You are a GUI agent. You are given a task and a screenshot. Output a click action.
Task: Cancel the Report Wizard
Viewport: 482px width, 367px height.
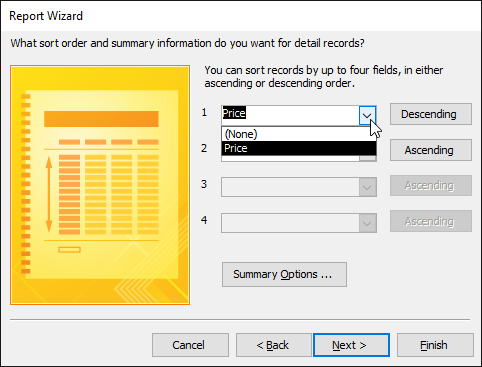click(x=190, y=345)
